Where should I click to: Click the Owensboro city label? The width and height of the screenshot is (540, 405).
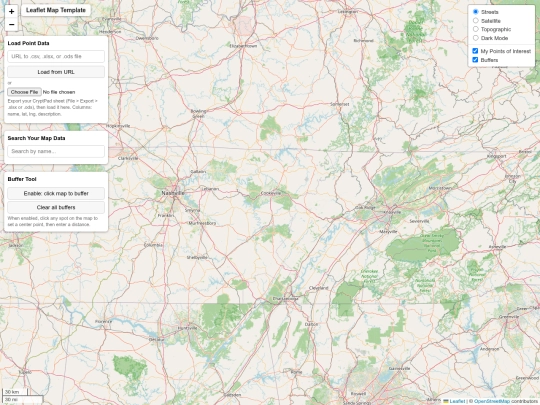tap(147, 38)
